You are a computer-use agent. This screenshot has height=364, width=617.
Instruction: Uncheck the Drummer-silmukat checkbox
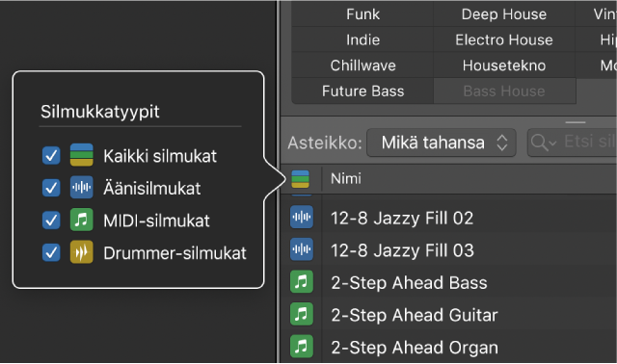[51, 252]
